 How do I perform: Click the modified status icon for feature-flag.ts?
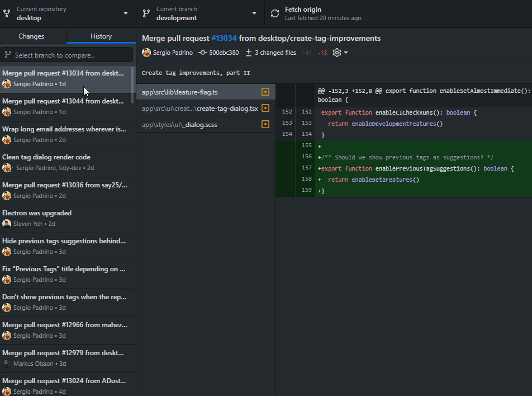click(x=265, y=92)
